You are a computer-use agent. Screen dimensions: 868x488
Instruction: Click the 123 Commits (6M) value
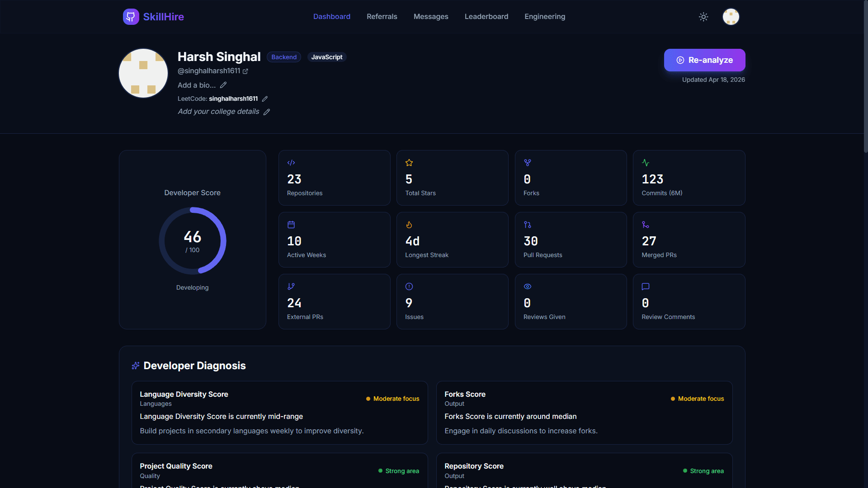652,179
